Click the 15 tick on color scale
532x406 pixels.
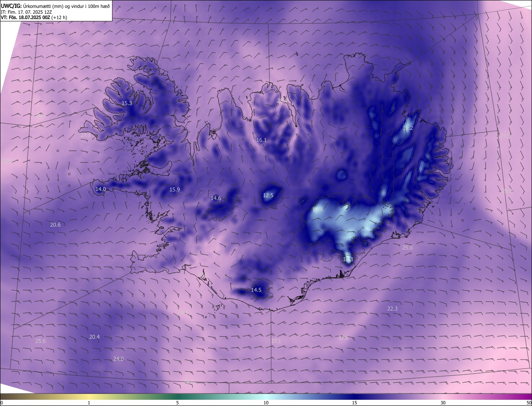coord(355,403)
